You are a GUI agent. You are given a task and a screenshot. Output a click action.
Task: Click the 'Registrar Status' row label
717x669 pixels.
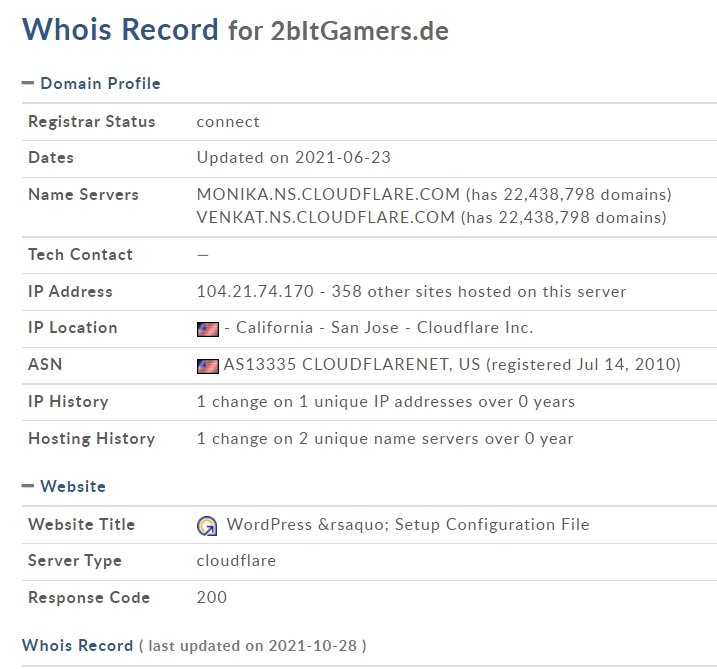click(x=91, y=122)
